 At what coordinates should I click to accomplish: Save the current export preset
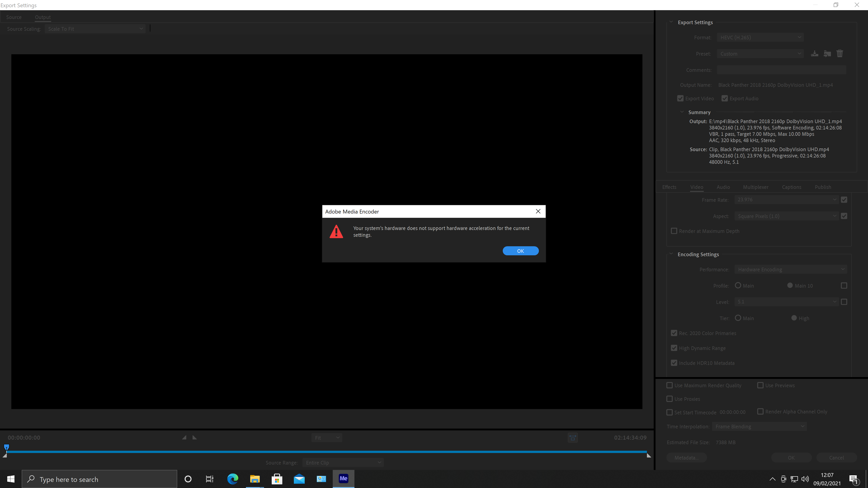815,54
